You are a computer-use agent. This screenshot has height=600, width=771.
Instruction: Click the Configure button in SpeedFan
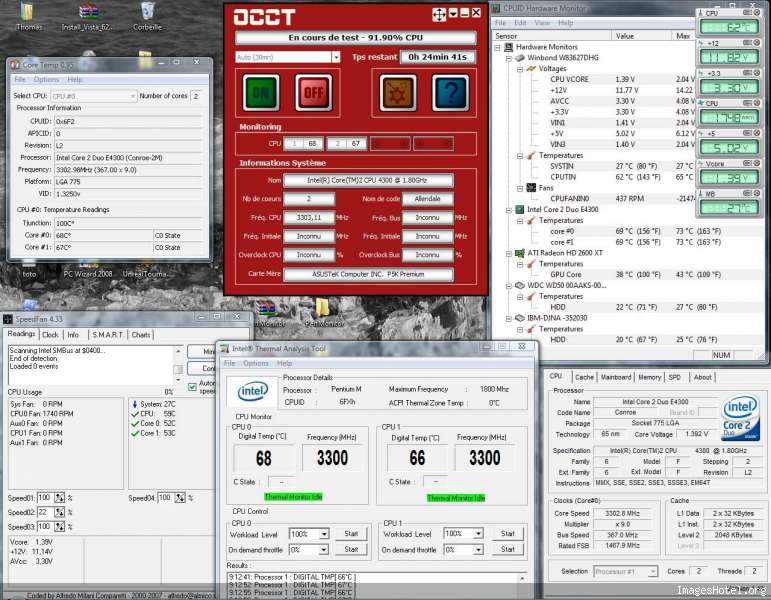202,368
